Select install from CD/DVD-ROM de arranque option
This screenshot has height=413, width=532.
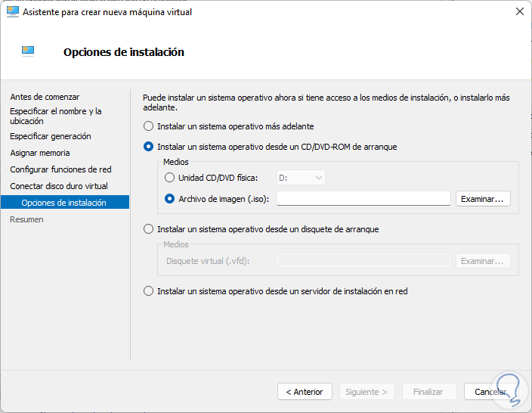149,147
